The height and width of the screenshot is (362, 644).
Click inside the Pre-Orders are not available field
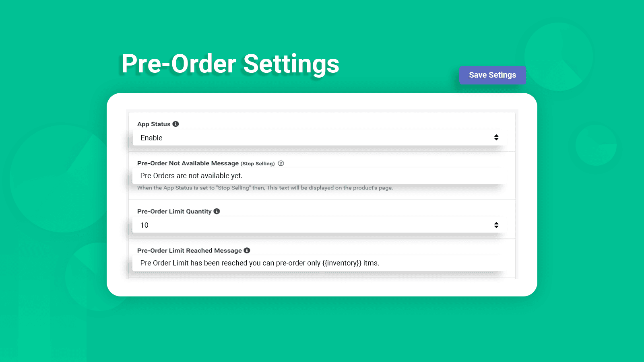pyautogui.click(x=318, y=176)
